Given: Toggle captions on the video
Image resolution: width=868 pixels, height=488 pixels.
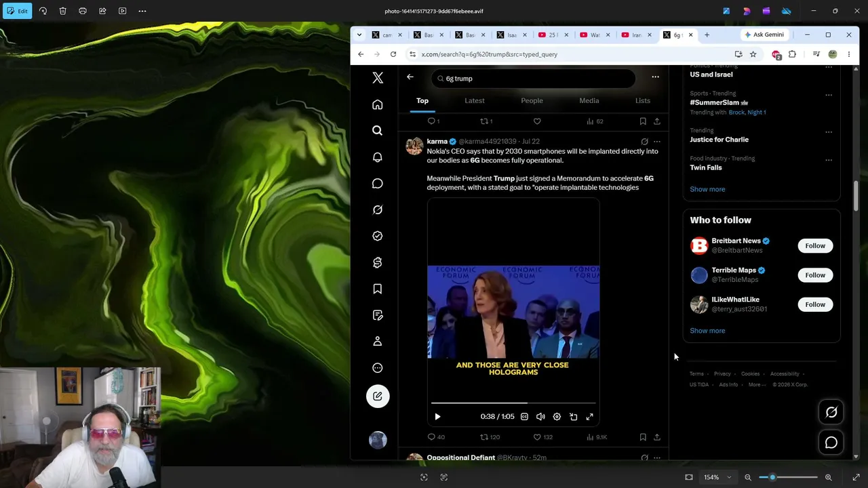Looking at the screenshot, I should click(x=524, y=417).
